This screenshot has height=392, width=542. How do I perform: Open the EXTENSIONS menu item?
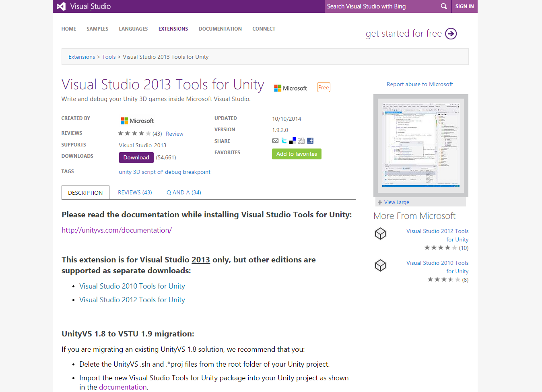[173, 29]
